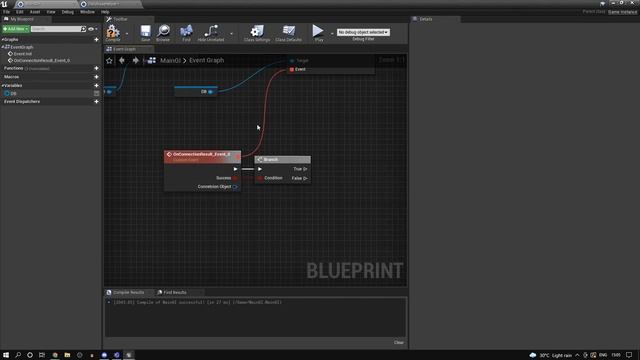
Task: Select Event Init in graph tree
Action: tap(23, 54)
